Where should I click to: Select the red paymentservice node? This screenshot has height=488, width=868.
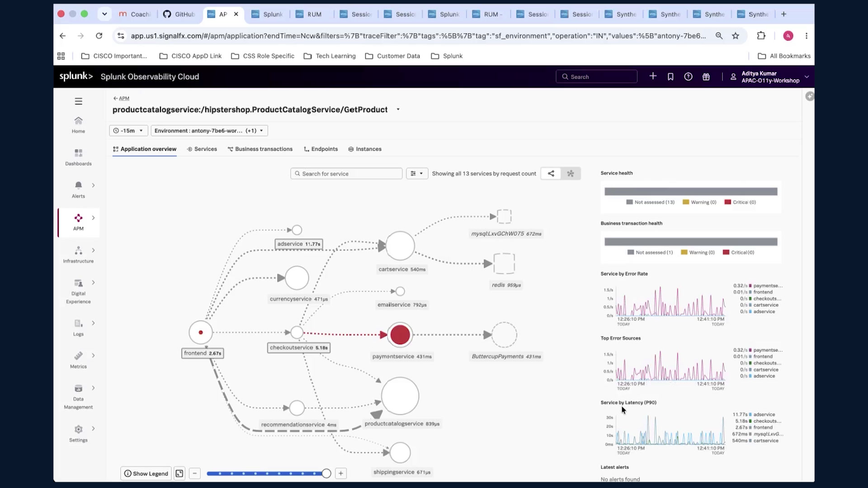click(x=400, y=335)
